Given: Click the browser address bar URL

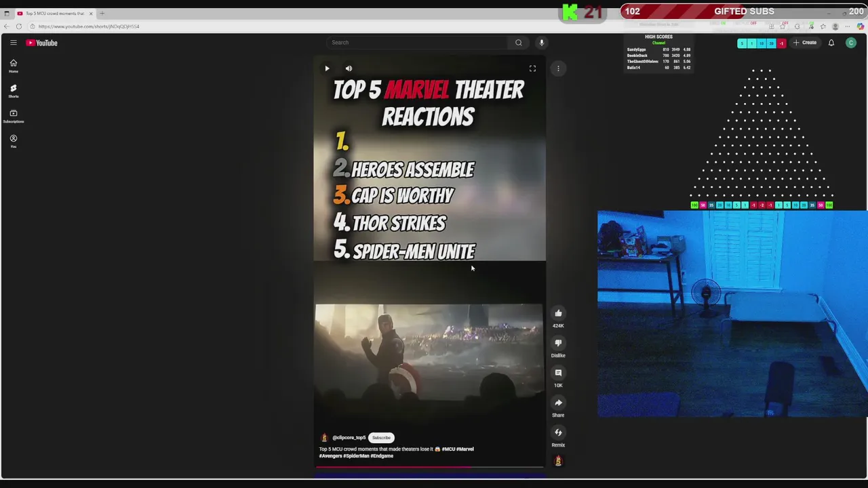Looking at the screenshot, I should point(89,26).
